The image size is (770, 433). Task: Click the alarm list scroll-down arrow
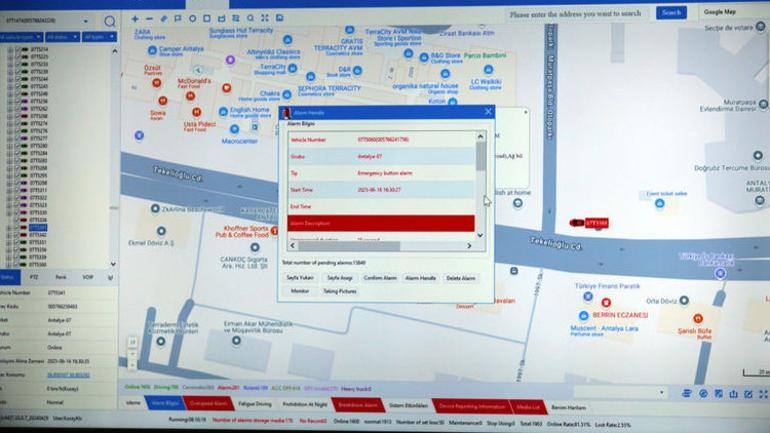click(x=480, y=235)
